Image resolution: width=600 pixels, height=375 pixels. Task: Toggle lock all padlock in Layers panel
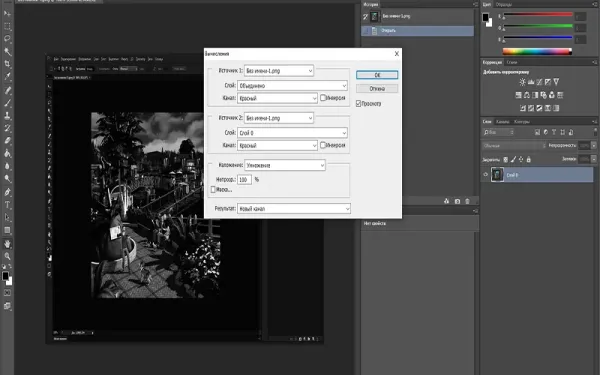529,160
